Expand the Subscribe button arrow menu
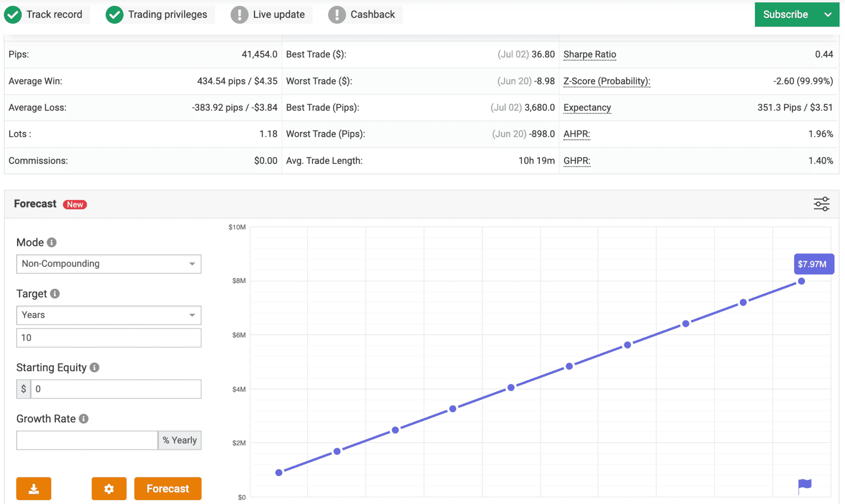The image size is (845, 504). pyautogui.click(x=828, y=15)
